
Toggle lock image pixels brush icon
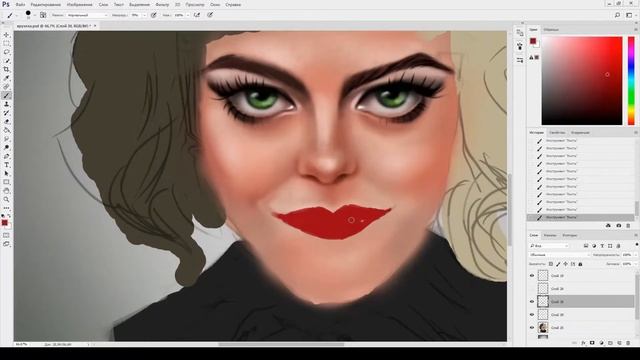558,264
